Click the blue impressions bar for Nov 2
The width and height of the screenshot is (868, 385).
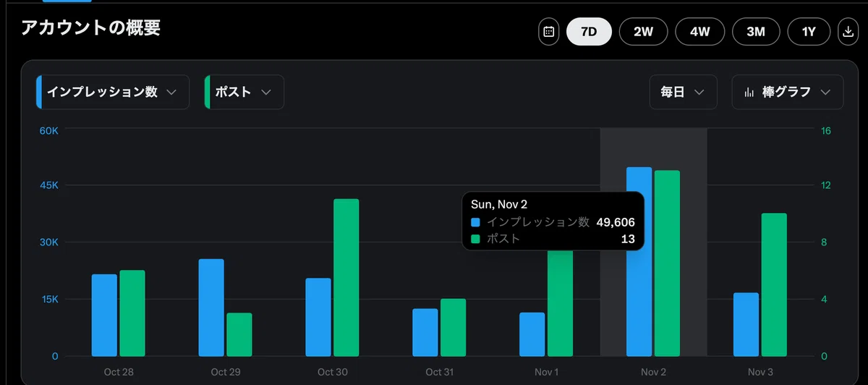(639, 262)
